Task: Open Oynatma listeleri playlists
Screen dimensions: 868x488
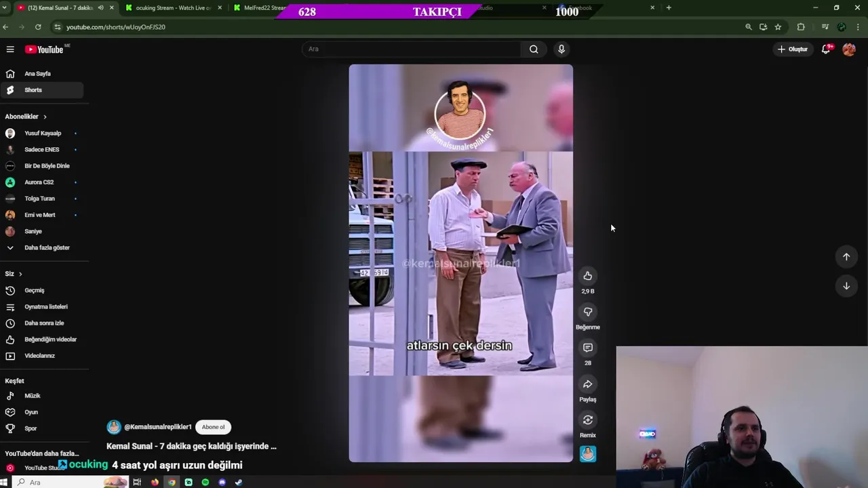Action: coord(42,306)
